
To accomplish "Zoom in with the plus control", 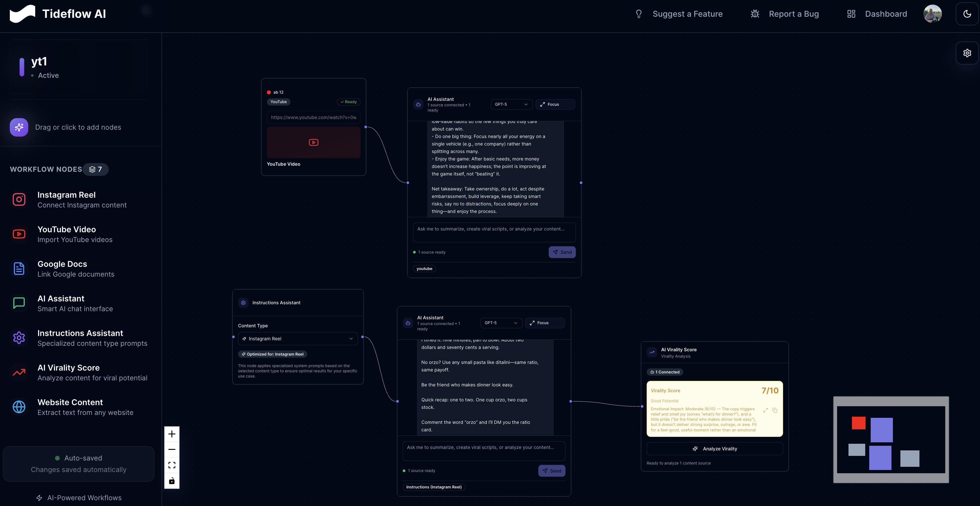I will coord(172,434).
